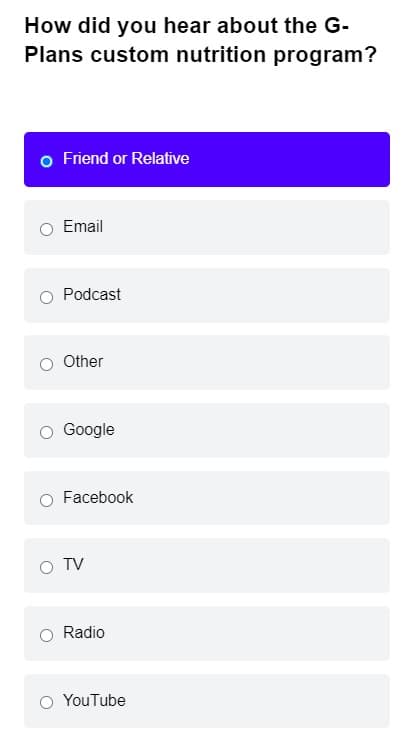This screenshot has width=414, height=736.
Task: Click the survey question heading text
Action: 200,40
